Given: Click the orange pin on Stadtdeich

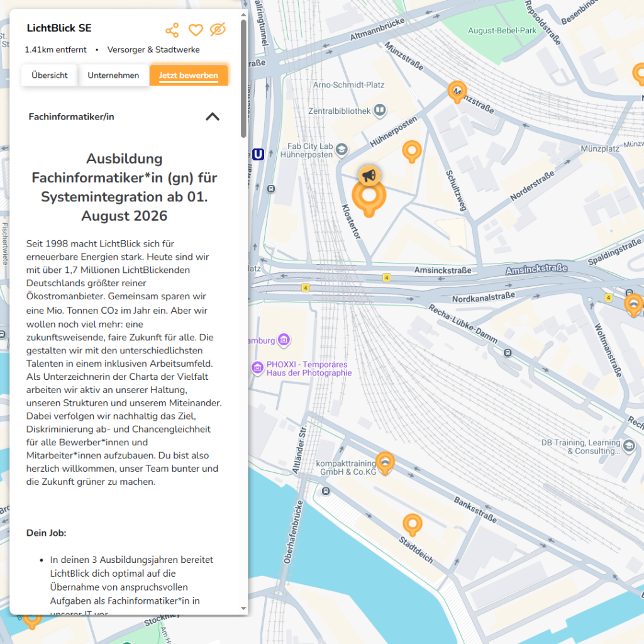Looking at the screenshot, I should point(412,523).
